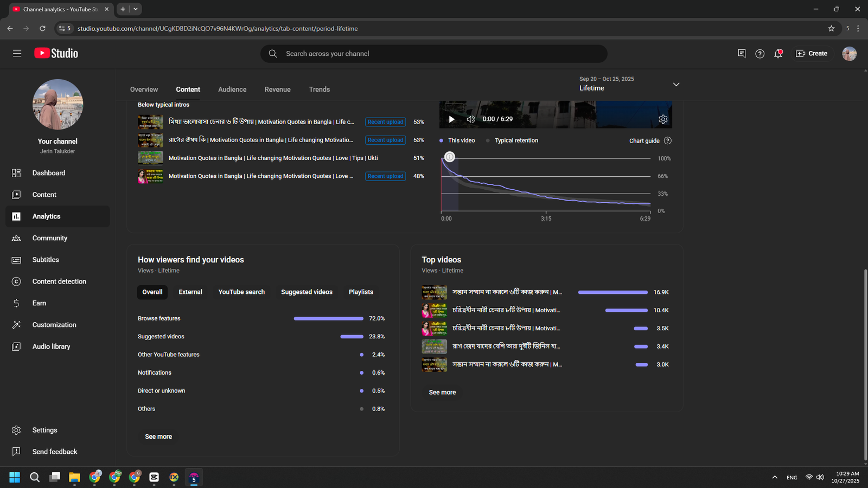868x488 pixels.
Task: Click See more under Top videos
Action: coord(442,392)
